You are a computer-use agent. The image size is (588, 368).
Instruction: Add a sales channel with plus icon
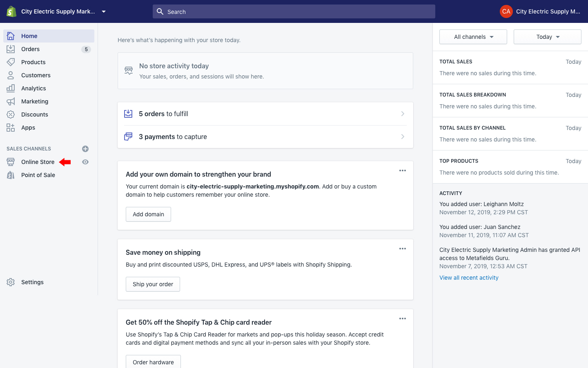pyautogui.click(x=85, y=149)
